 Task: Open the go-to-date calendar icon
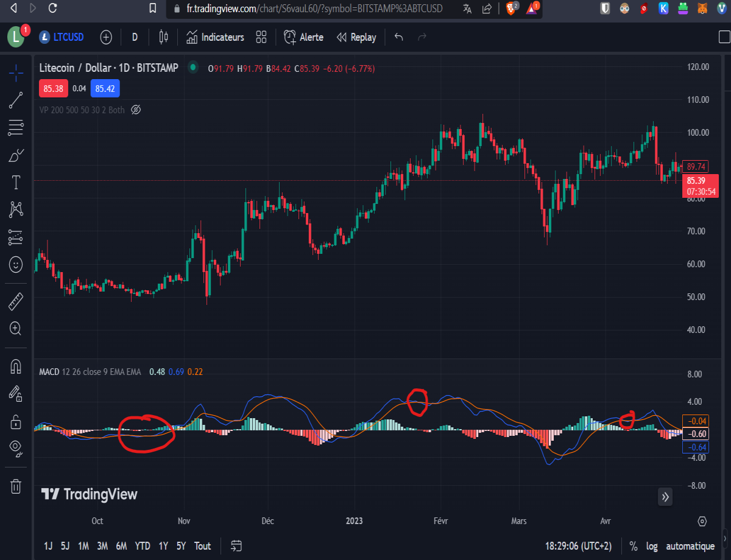[x=237, y=546]
